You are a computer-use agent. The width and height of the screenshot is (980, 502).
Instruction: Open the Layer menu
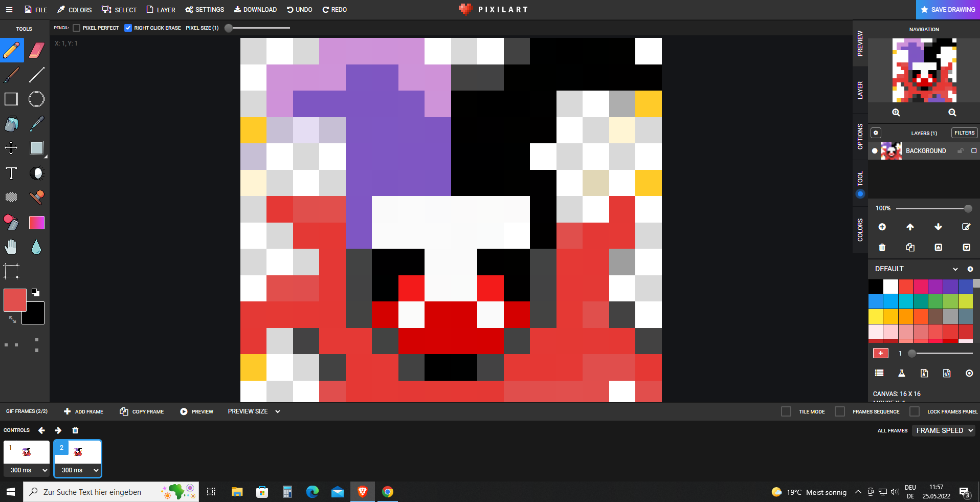[161, 10]
